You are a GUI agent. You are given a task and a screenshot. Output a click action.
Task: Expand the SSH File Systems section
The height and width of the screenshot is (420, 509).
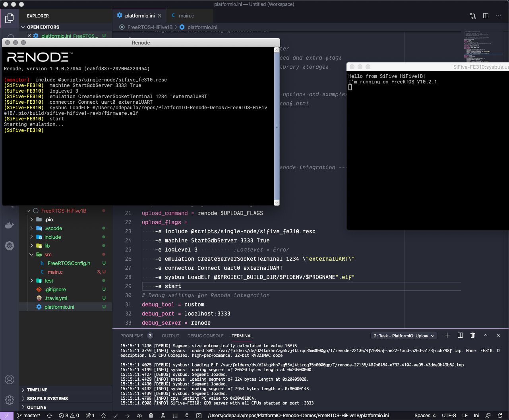pyautogui.click(x=66, y=399)
